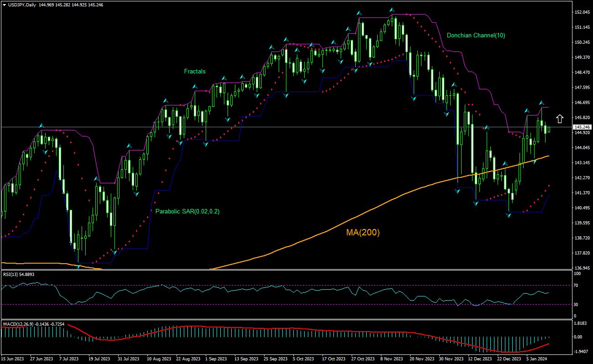
Task: Open the triangle menu beside USDJPY,Daily
Action: pyautogui.click(x=4, y=5)
